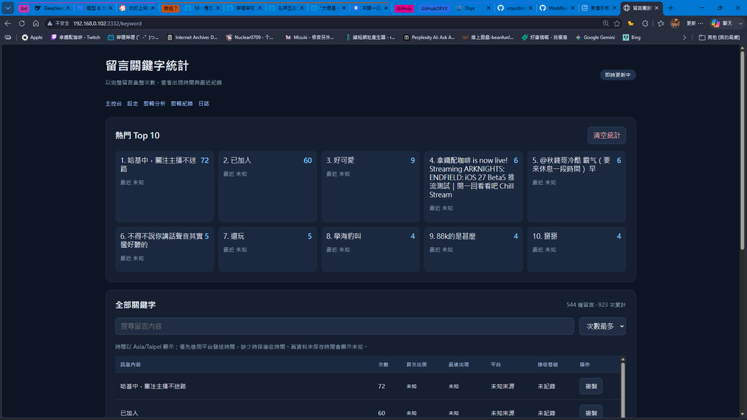Click count 72 in the table row
Image resolution: width=747 pixels, height=420 pixels.
point(381,386)
